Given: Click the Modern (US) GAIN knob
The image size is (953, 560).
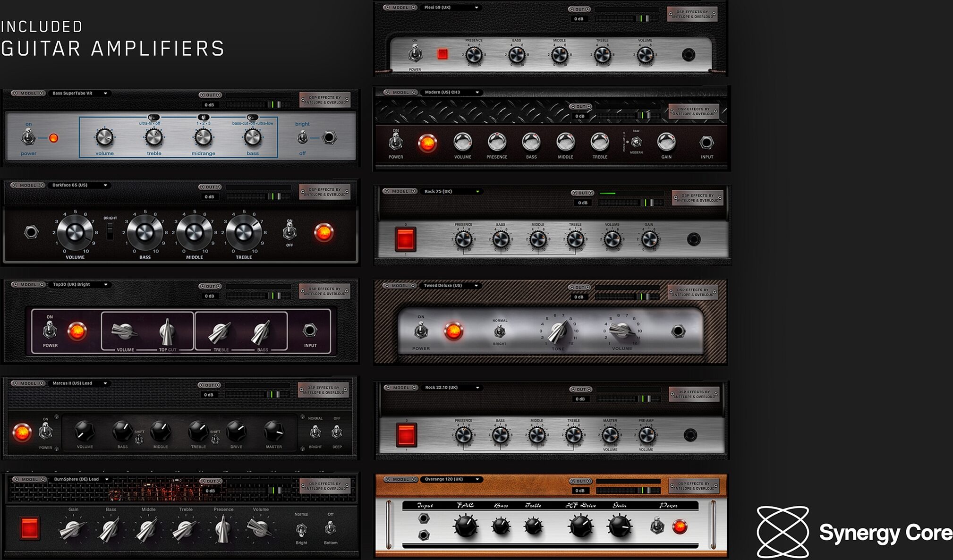Looking at the screenshot, I should pos(666,141).
